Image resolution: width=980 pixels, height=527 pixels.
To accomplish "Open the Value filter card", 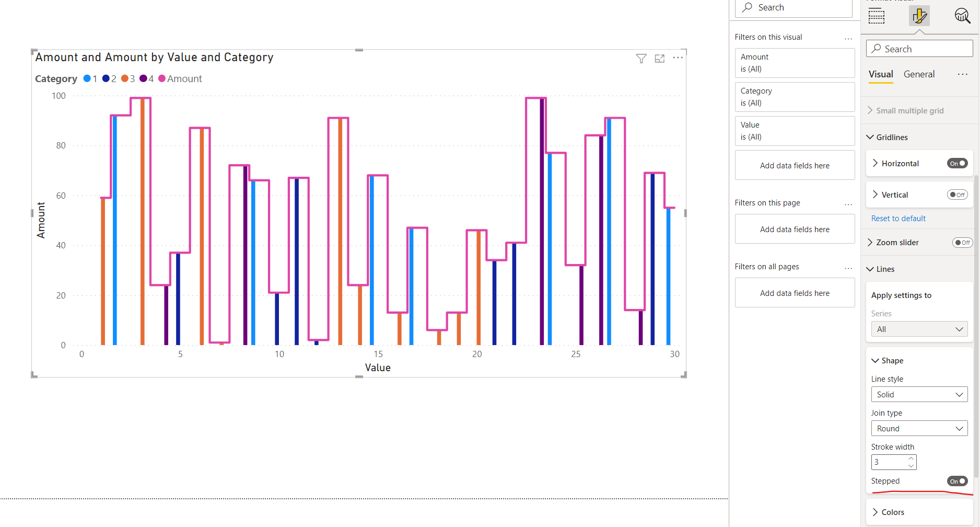I will (x=795, y=131).
